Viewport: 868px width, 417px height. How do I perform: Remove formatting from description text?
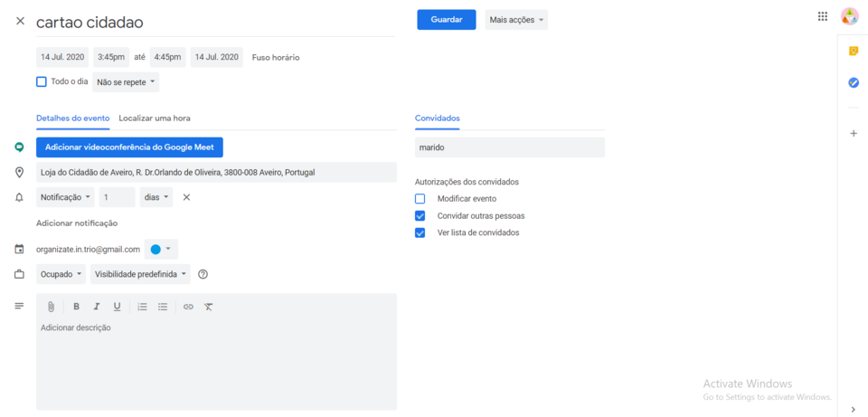pyautogui.click(x=208, y=307)
